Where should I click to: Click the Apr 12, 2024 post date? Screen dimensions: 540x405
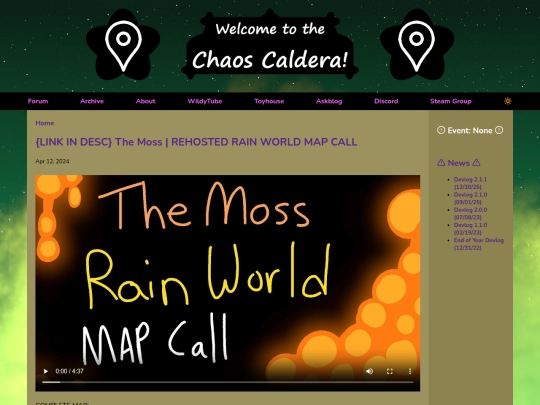52,161
